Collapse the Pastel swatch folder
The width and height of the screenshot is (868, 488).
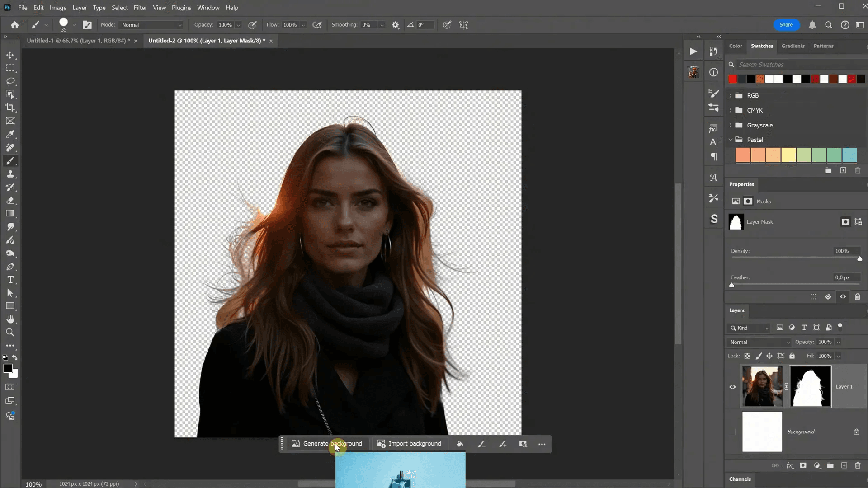730,140
